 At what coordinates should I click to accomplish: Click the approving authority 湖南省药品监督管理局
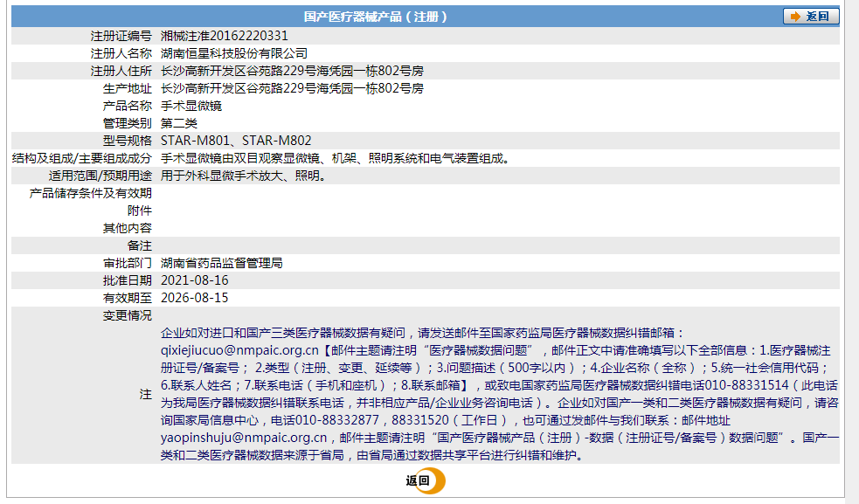click(221, 263)
